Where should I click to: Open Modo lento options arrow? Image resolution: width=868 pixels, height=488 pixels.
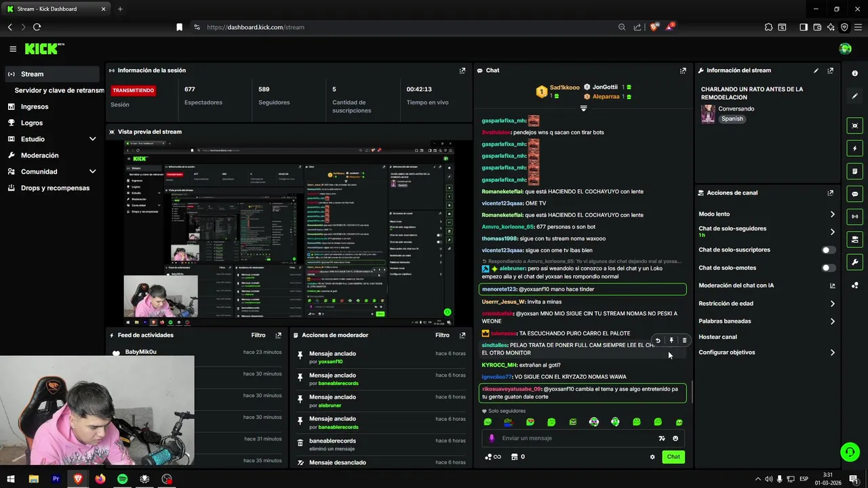coord(832,214)
